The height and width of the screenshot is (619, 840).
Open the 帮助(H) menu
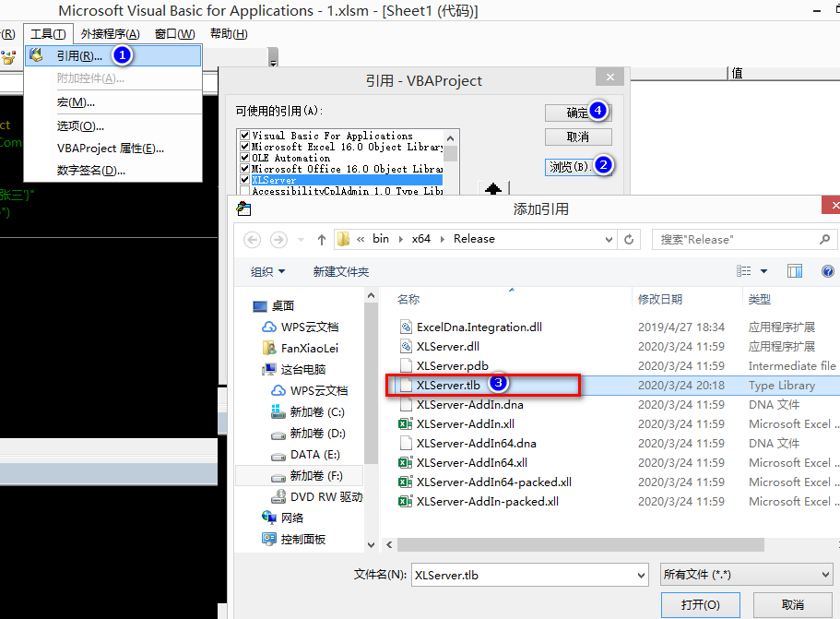tap(229, 34)
